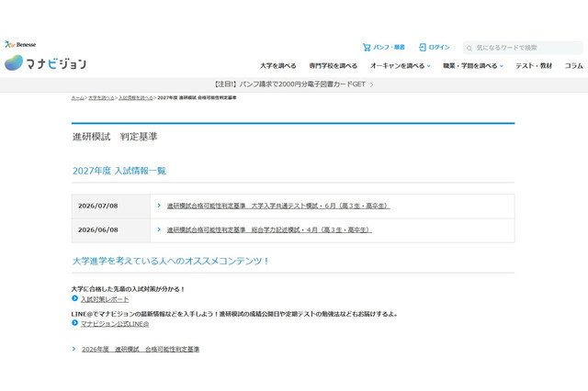588x391 pixels.
Task: Click the blue circle arrow beside マナビジョン公式LINE@
Action: [74, 323]
